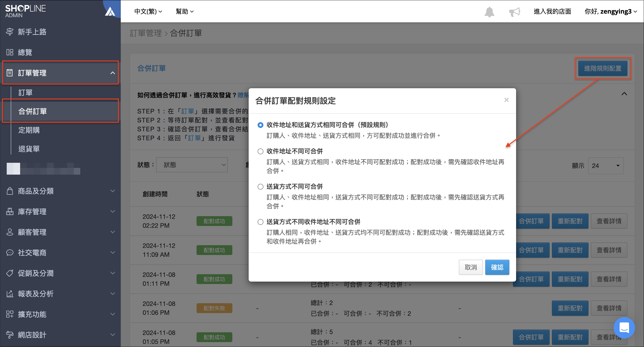Click the 新手上路 signpost icon
Image resolution: width=644 pixels, height=347 pixels.
10,32
